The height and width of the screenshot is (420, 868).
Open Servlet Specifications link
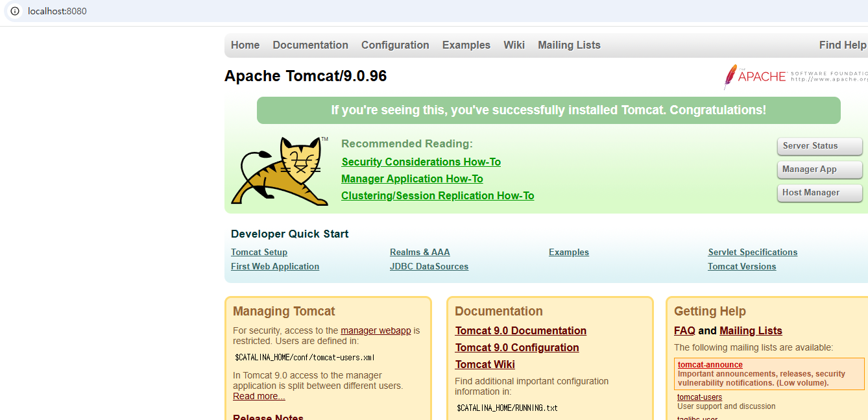[x=753, y=252]
